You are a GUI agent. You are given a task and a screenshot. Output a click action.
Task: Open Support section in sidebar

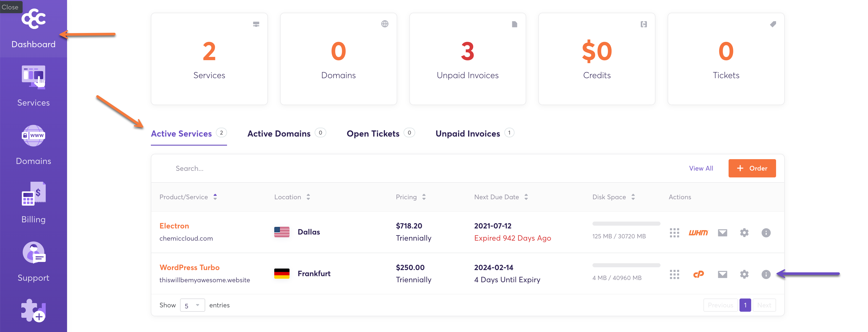[x=33, y=261]
